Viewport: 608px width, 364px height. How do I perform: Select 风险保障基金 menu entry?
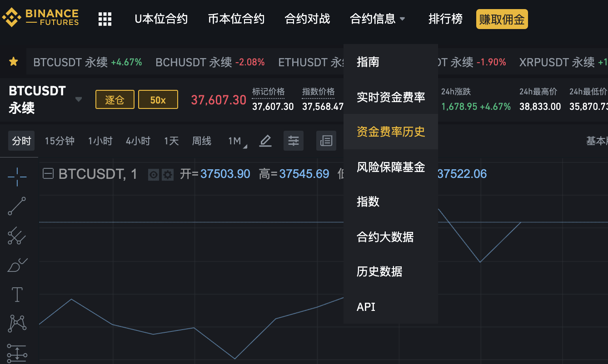[x=391, y=167]
